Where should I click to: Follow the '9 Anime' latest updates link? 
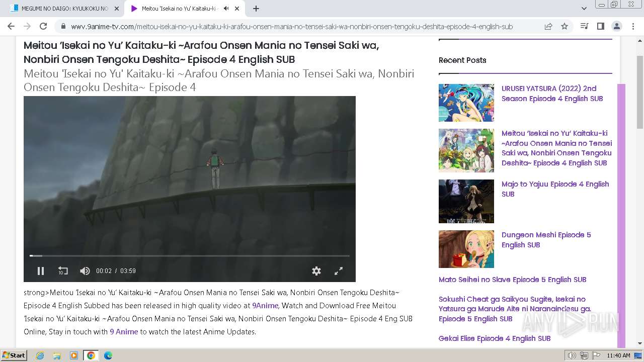click(124, 332)
